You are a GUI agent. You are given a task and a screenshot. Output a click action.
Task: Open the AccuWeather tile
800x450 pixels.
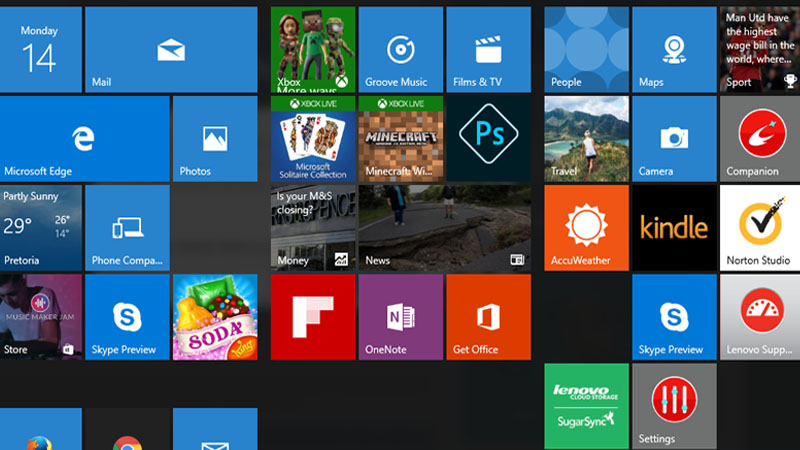tap(586, 228)
